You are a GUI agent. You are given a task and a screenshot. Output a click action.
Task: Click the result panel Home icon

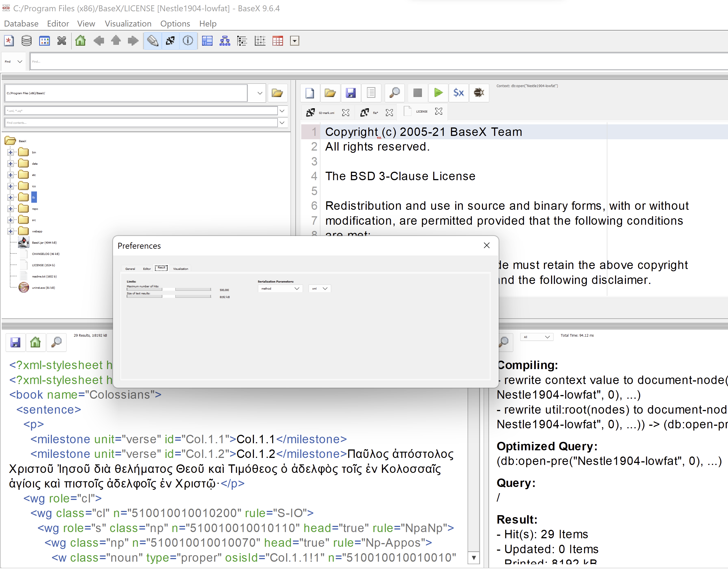(35, 343)
